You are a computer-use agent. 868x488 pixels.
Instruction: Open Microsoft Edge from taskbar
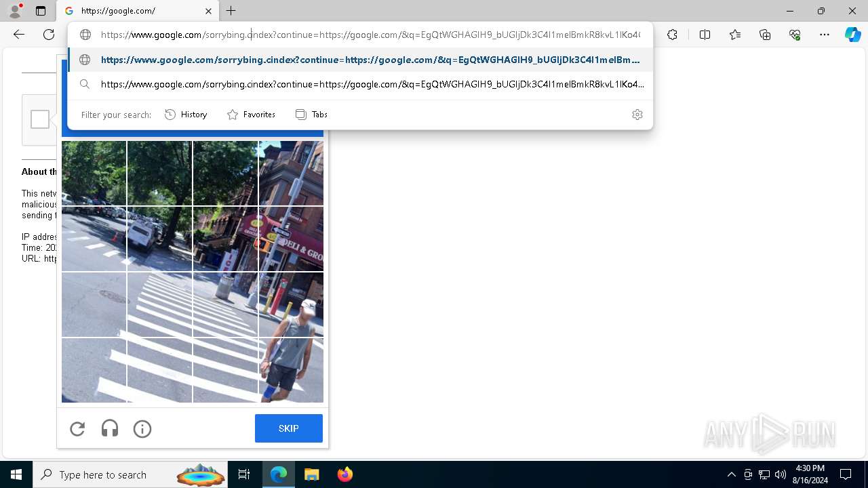coord(279,474)
